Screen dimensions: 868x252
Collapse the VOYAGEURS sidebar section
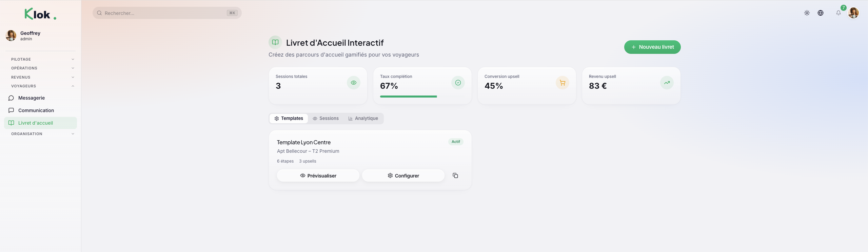tap(42, 86)
